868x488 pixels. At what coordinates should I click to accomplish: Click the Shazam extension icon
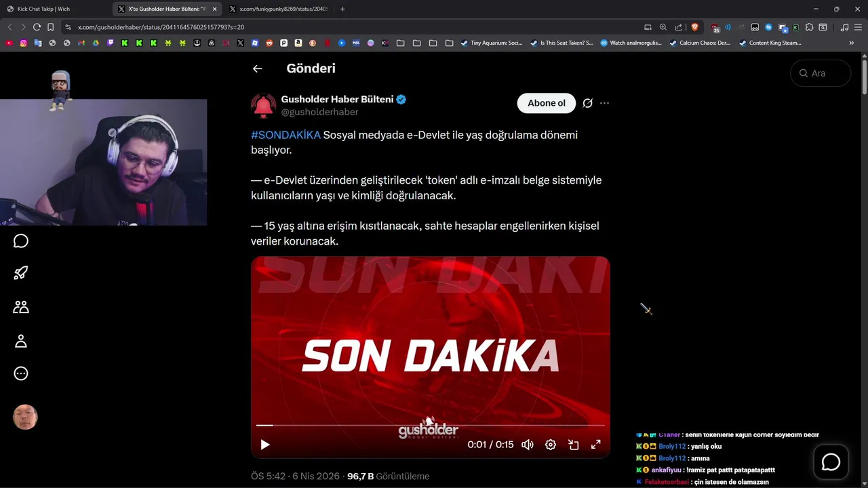pos(768,27)
